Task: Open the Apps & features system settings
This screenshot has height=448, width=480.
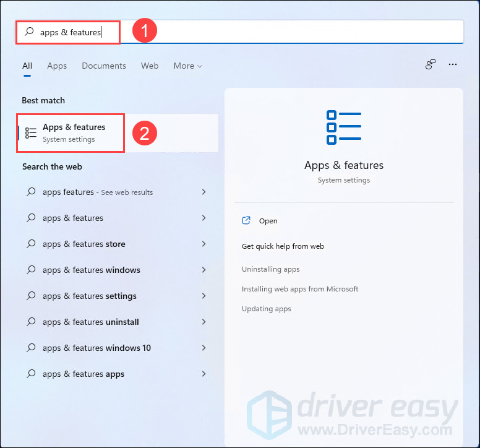Action: [118, 133]
